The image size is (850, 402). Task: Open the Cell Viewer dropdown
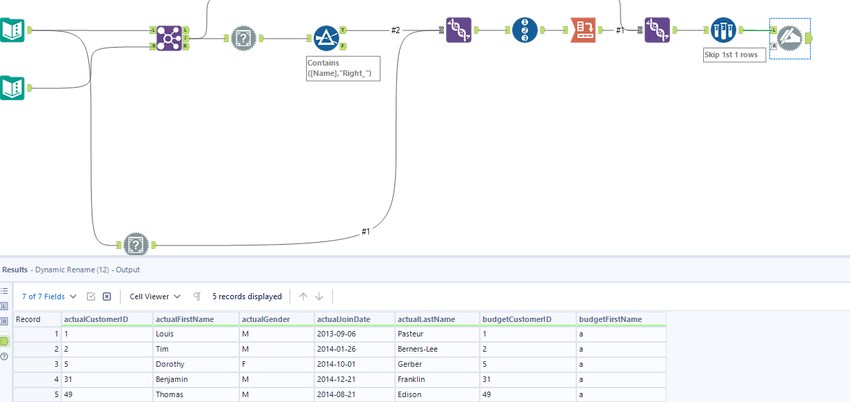click(155, 296)
